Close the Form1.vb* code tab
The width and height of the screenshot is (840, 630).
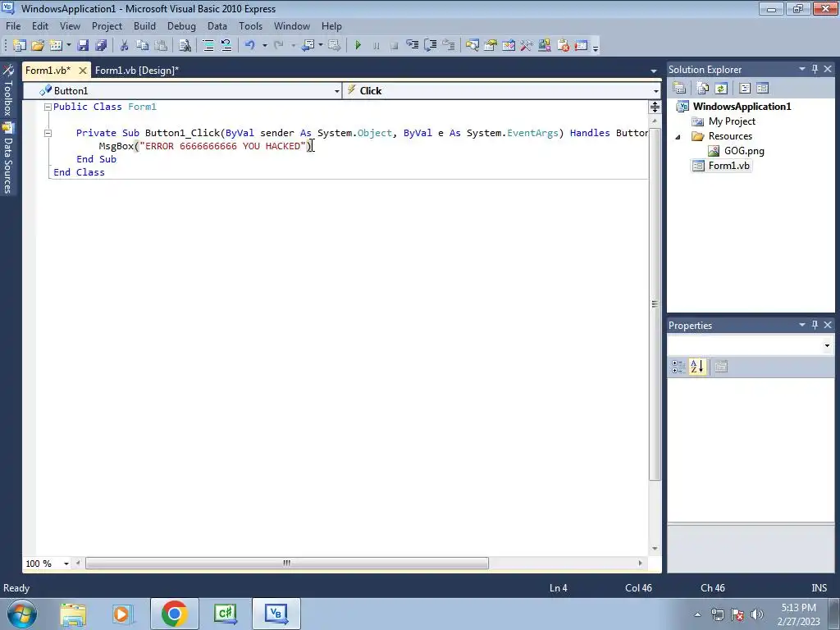83,71
